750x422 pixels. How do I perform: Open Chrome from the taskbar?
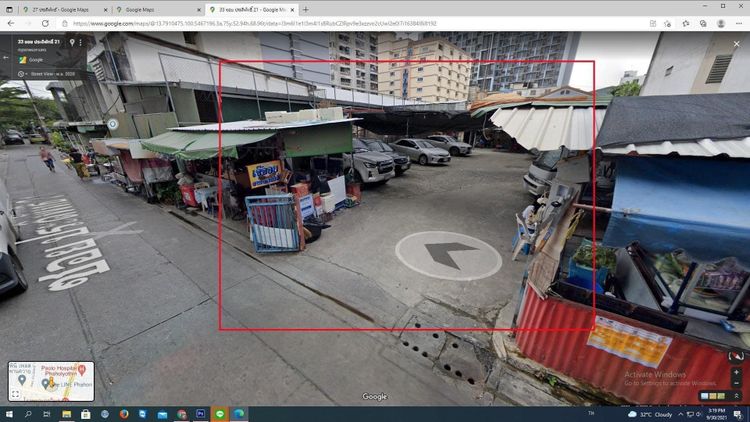(181, 414)
